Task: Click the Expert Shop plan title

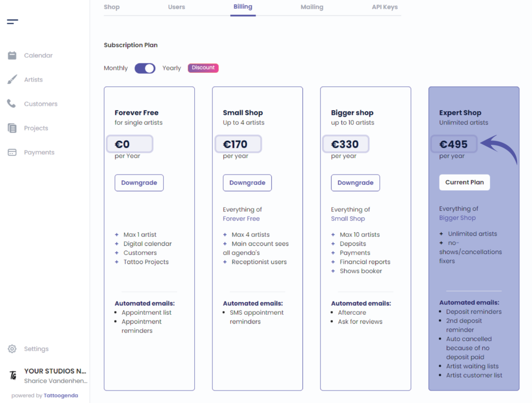Action: tap(460, 113)
